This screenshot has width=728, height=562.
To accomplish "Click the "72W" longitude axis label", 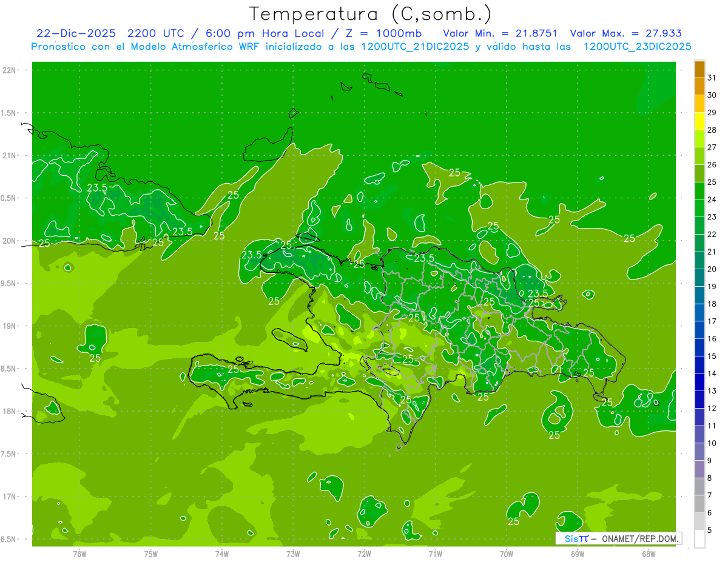I will click(x=364, y=554).
